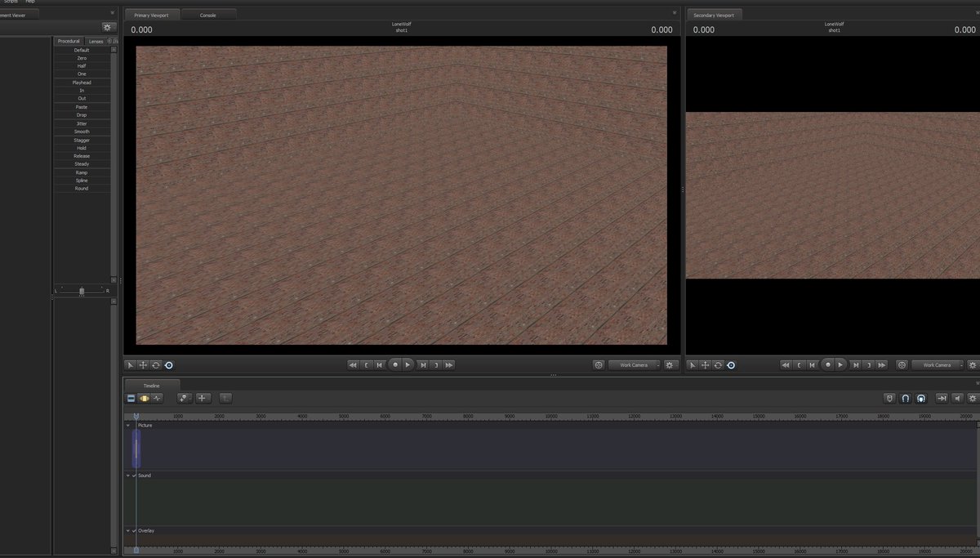The height and width of the screenshot is (558, 980).
Task: Open timeline settings gear
Action: click(x=973, y=398)
